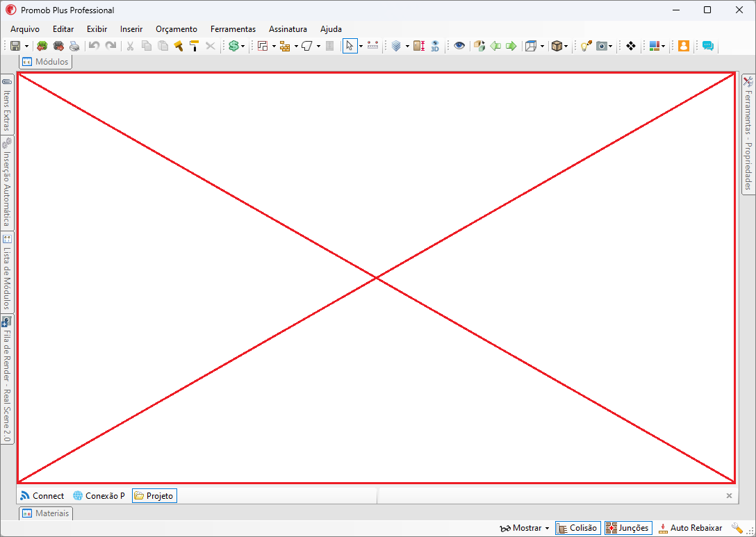Toggle the blue eye visibility icon
This screenshot has width=756, height=537.
point(459,46)
